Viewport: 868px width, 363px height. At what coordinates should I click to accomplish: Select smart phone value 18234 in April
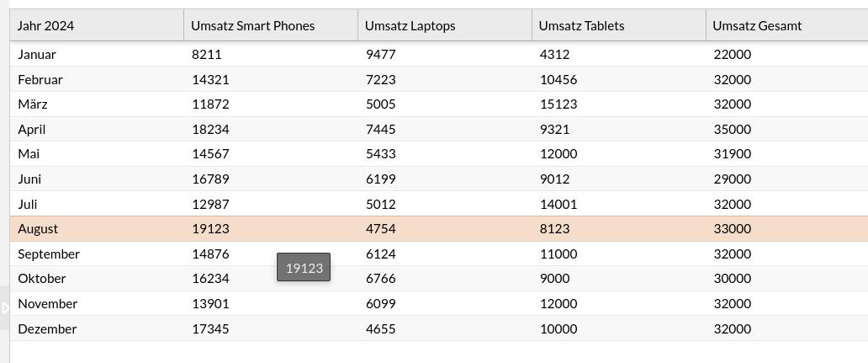(210, 130)
